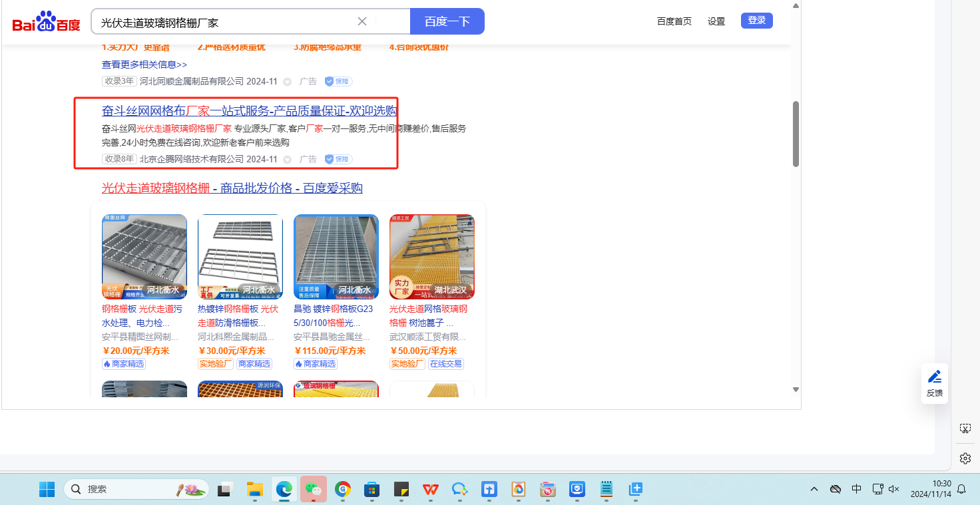Click the 登录 login button

tap(757, 21)
